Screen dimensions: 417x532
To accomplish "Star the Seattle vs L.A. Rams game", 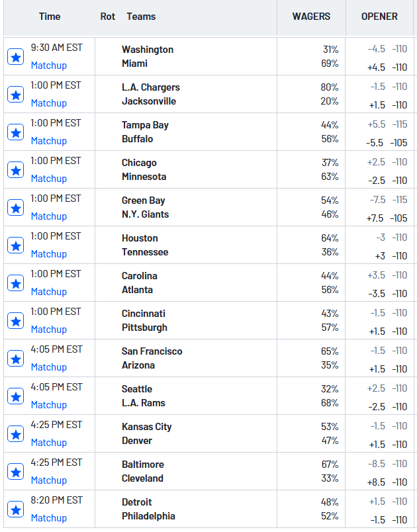I will 16,396.
